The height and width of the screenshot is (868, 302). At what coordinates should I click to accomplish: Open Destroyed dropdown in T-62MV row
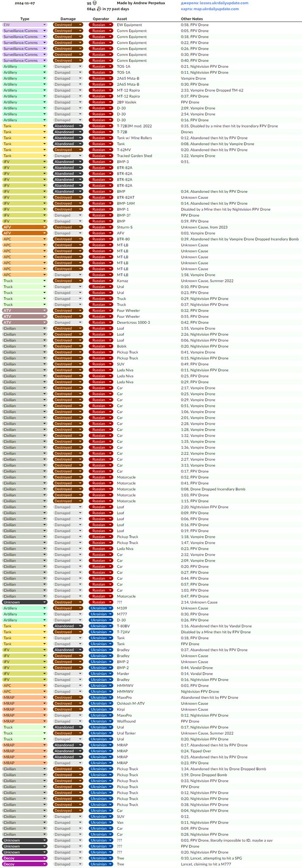(x=68, y=150)
